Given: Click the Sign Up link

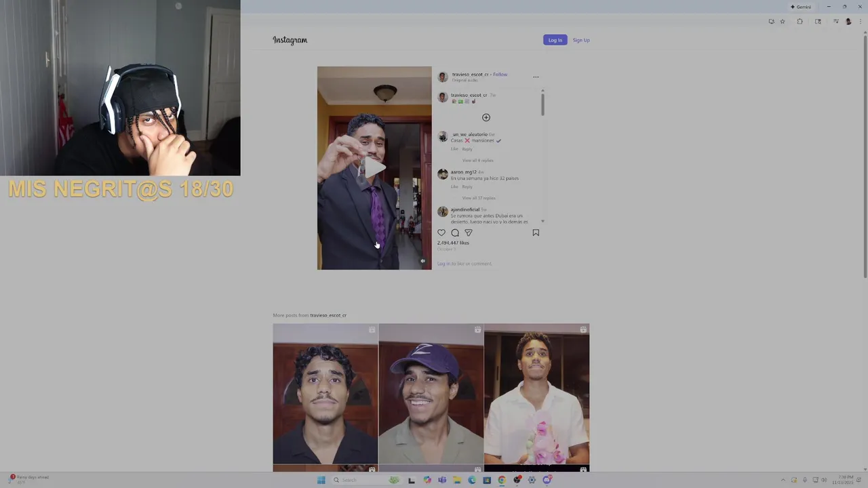Looking at the screenshot, I should (581, 40).
